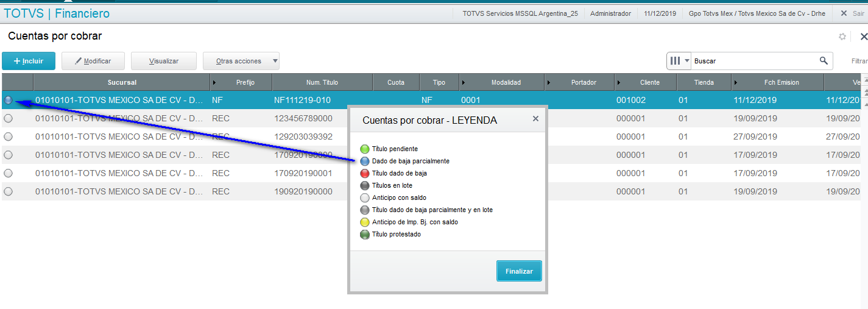The height and width of the screenshot is (309, 868).
Task: Click the Cuota column header
Action: click(x=396, y=82)
